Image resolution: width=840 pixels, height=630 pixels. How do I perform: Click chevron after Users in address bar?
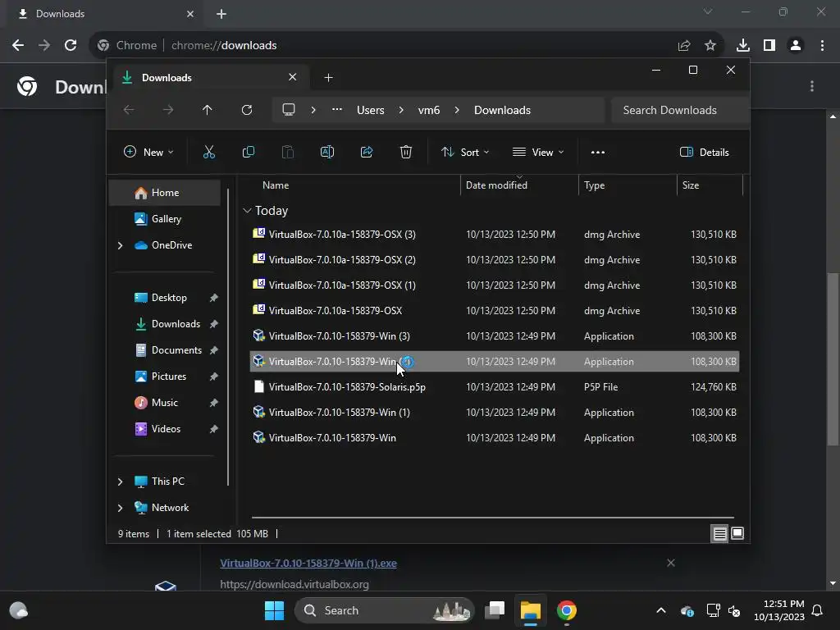point(401,110)
